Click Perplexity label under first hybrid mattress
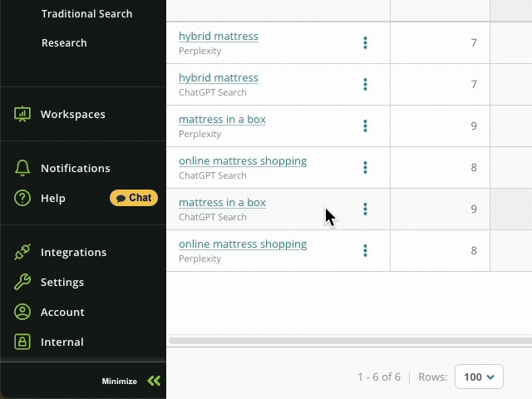The height and width of the screenshot is (399, 532). (x=199, y=51)
